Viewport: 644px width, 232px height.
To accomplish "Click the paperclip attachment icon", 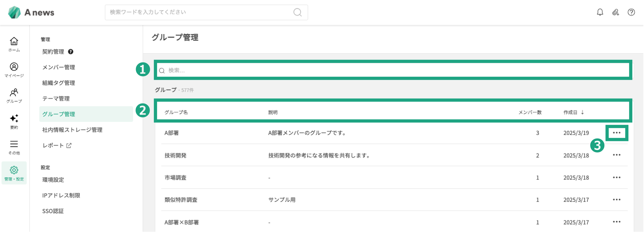I will [615, 12].
